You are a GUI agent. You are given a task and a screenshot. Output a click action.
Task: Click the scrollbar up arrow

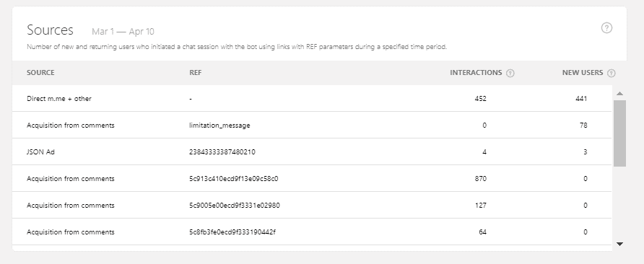tap(619, 94)
